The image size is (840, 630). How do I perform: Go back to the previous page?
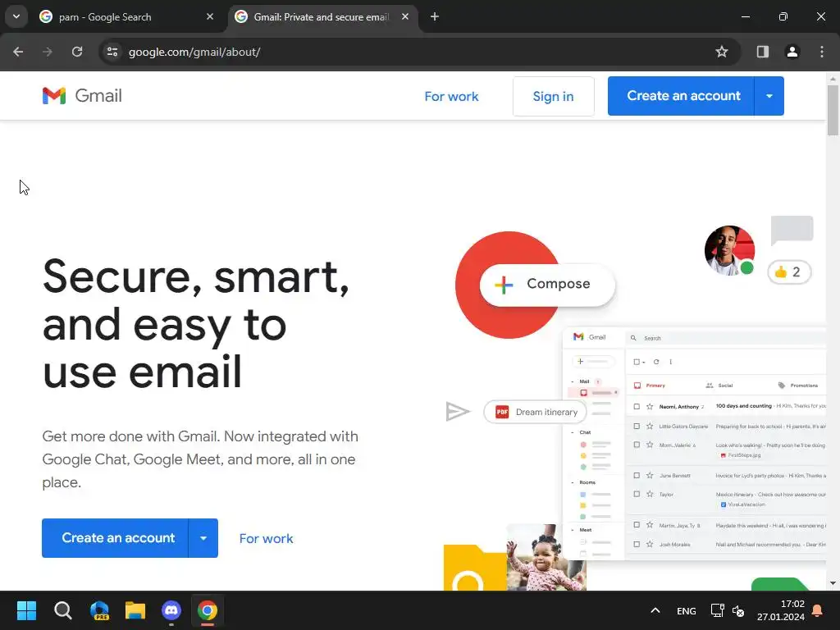(18, 52)
